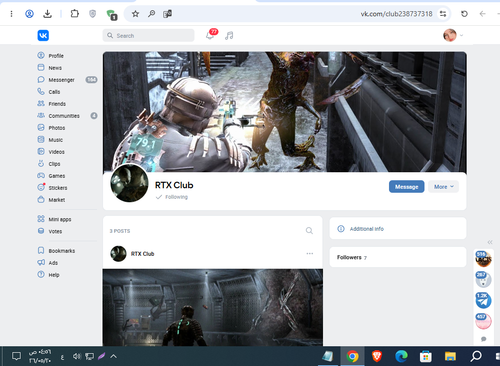The width and height of the screenshot is (500, 366).
Task: Focus the VK Search field
Action: pos(148,35)
